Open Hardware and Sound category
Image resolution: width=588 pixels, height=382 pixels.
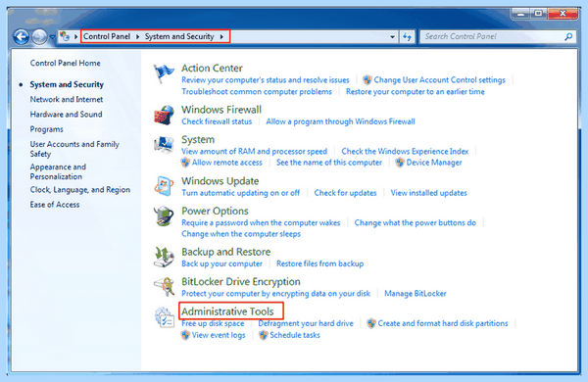66,114
